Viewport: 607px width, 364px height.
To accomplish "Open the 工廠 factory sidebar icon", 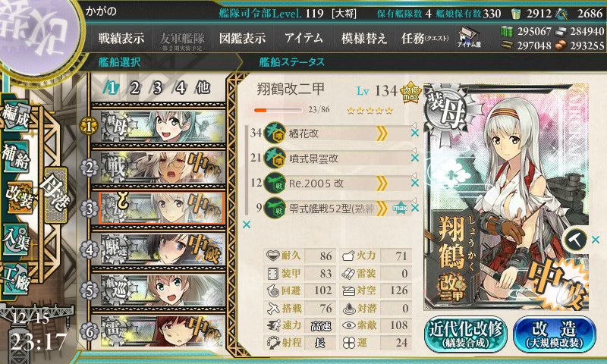I will tap(16, 277).
